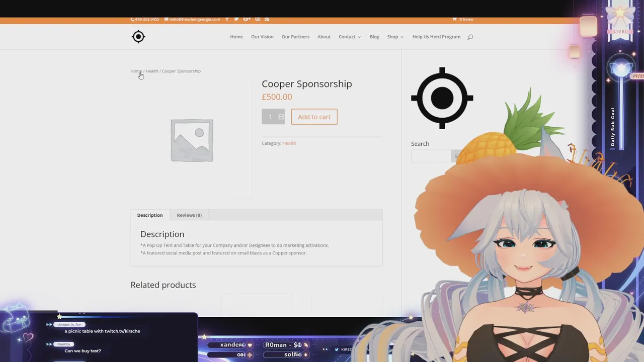Switch to the Reviews (0) tab
Image resolution: width=644 pixels, height=362 pixels.
[x=189, y=215]
